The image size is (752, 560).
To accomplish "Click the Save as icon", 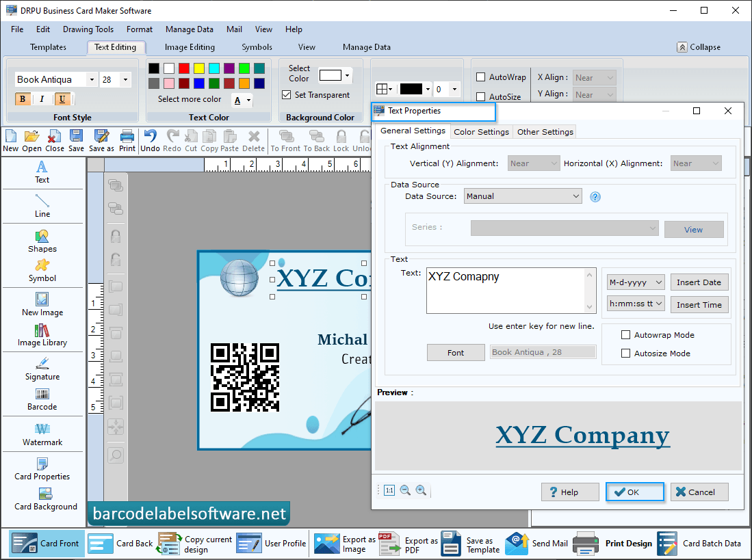I will 101,141.
